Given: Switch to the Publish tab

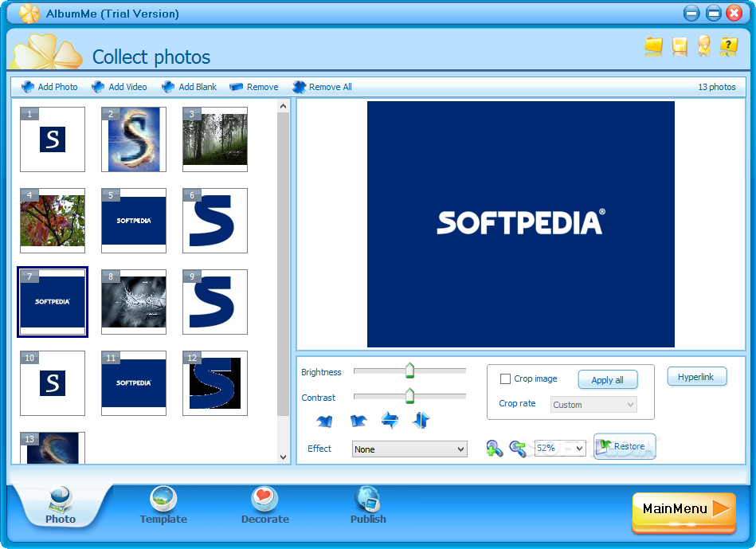Looking at the screenshot, I should [x=368, y=506].
